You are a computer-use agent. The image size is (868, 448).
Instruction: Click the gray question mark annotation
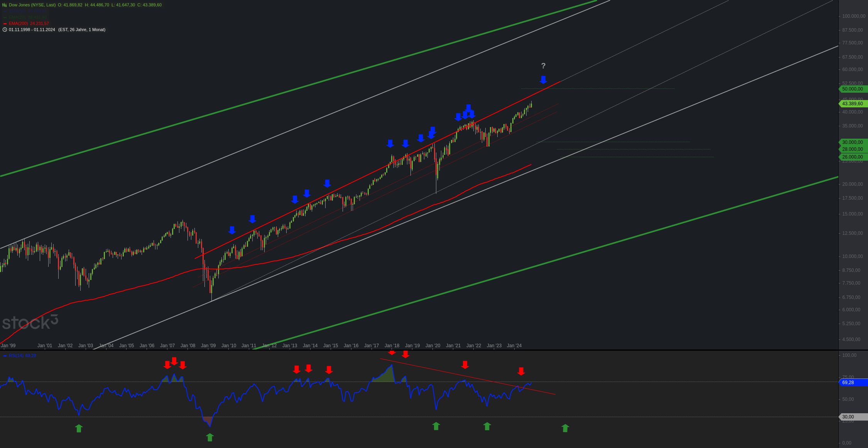[x=543, y=66]
